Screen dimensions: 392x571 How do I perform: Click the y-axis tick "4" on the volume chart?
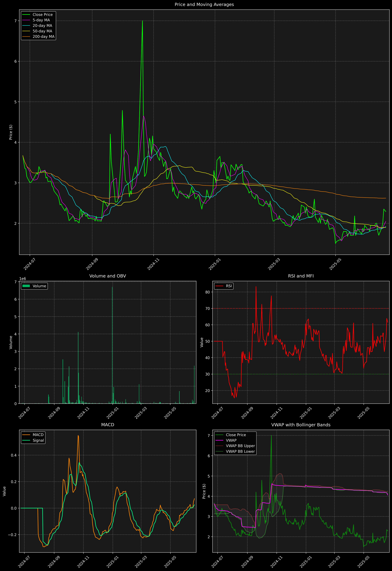point(15,334)
